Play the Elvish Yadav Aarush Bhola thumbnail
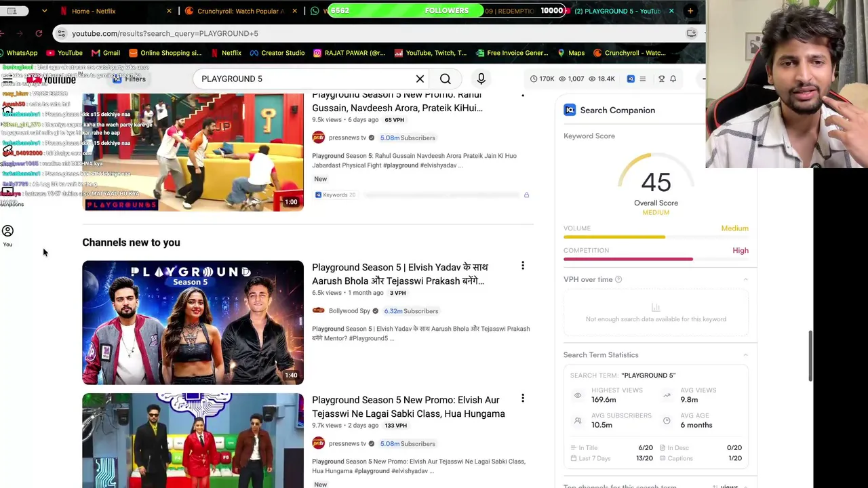 (193, 323)
